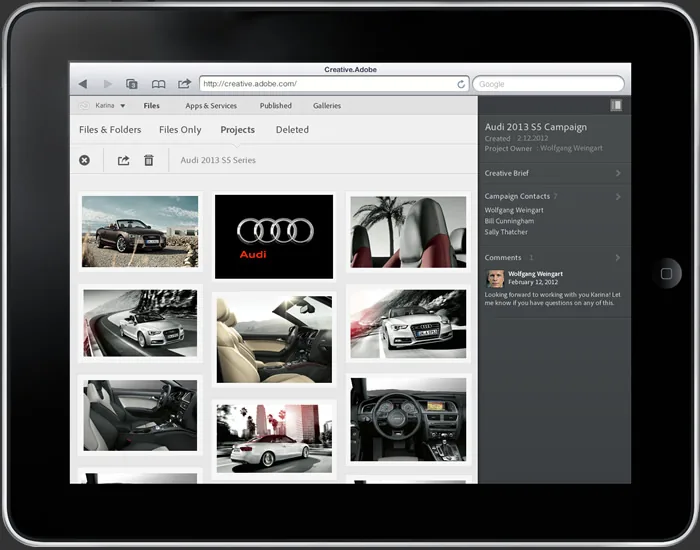Show Deleted files
700x550 pixels.
point(292,129)
